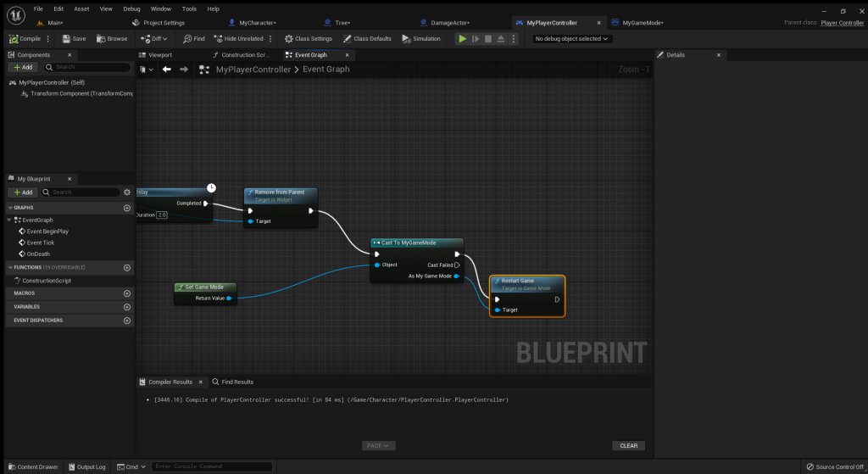Image resolution: width=868 pixels, height=474 pixels.
Task: Open the Output Log
Action: pyautogui.click(x=86, y=467)
